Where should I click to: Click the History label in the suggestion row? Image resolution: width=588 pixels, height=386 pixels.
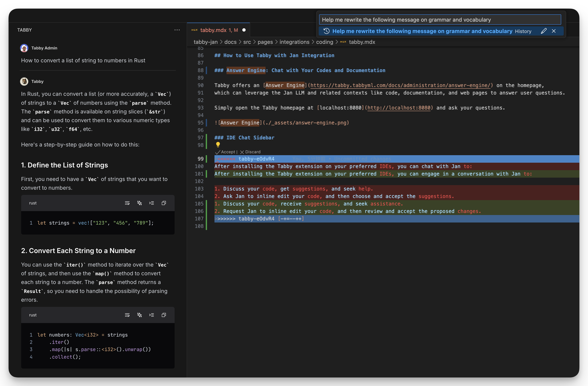click(x=523, y=31)
